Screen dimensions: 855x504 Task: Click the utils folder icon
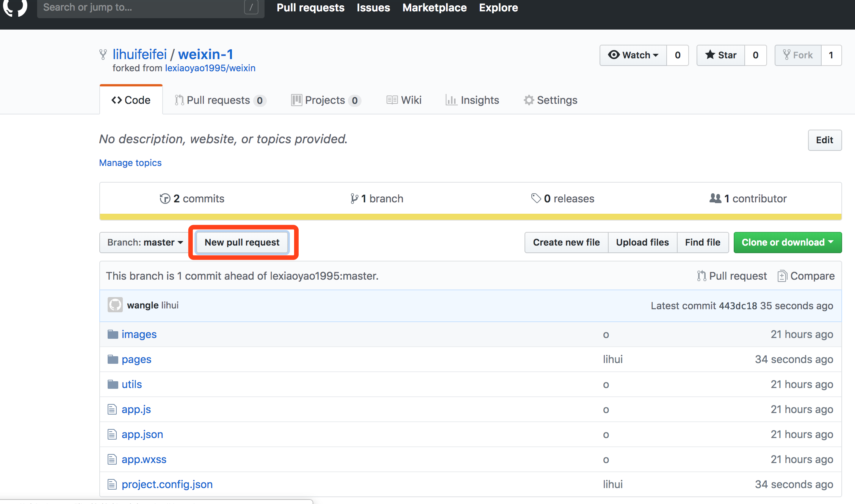pyautogui.click(x=113, y=384)
